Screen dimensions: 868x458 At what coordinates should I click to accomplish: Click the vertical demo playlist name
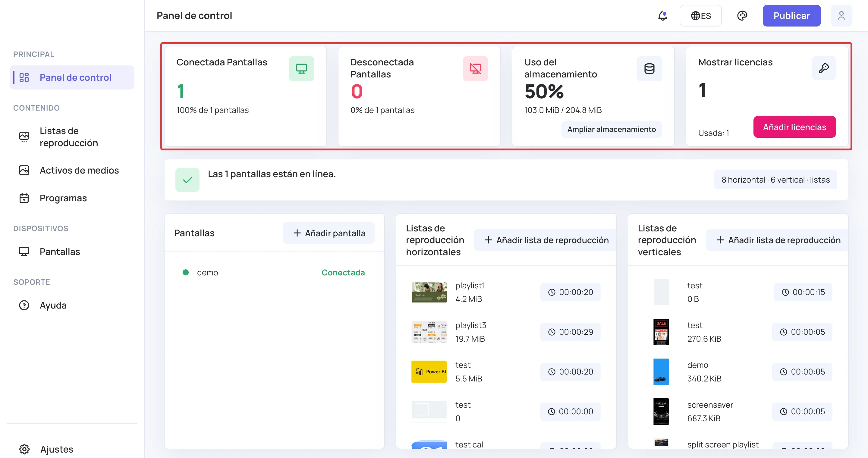(697, 365)
